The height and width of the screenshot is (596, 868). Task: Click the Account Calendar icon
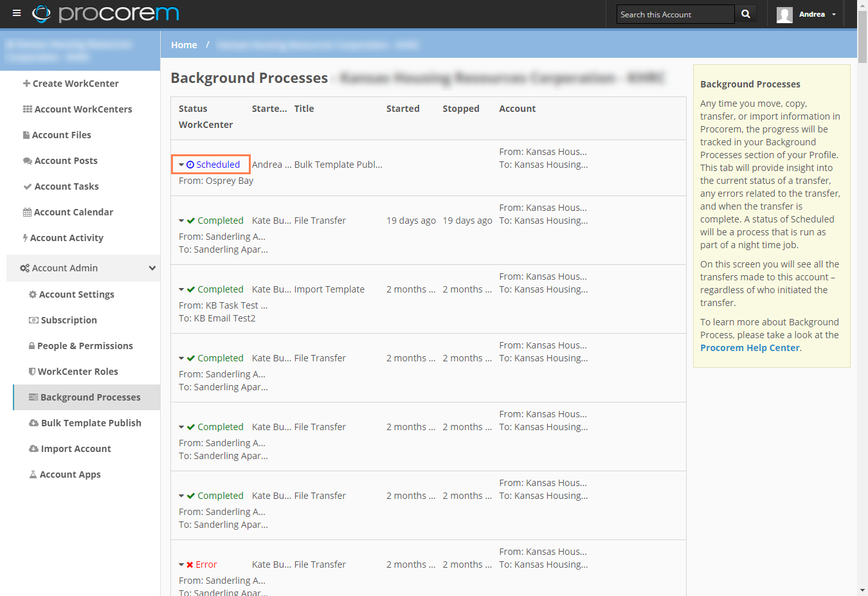click(27, 212)
